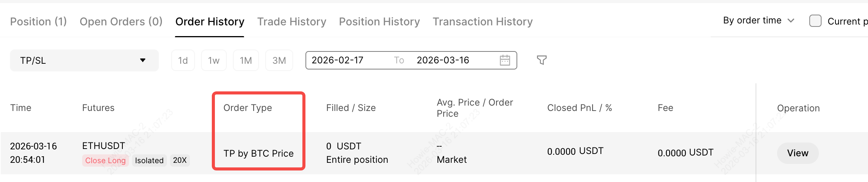Open the Trade History tab
The width and height of the screenshot is (868, 182).
(292, 22)
